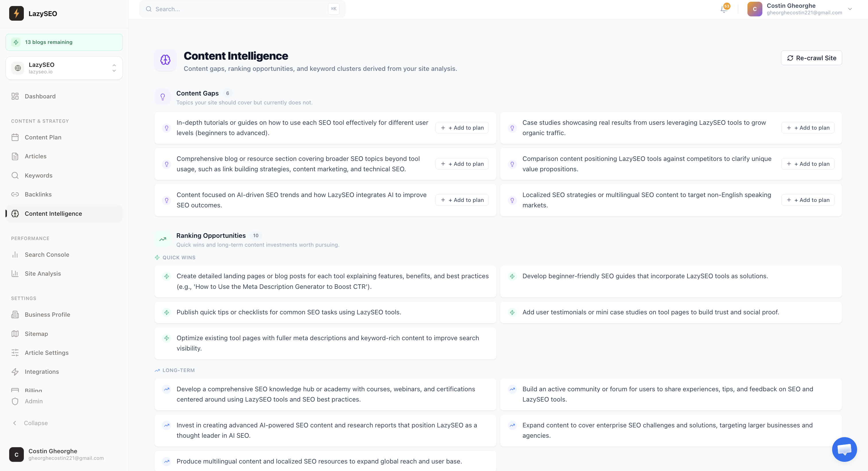
Task: Select 'Publish quick tips or checklists' card
Action: point(325,312)
